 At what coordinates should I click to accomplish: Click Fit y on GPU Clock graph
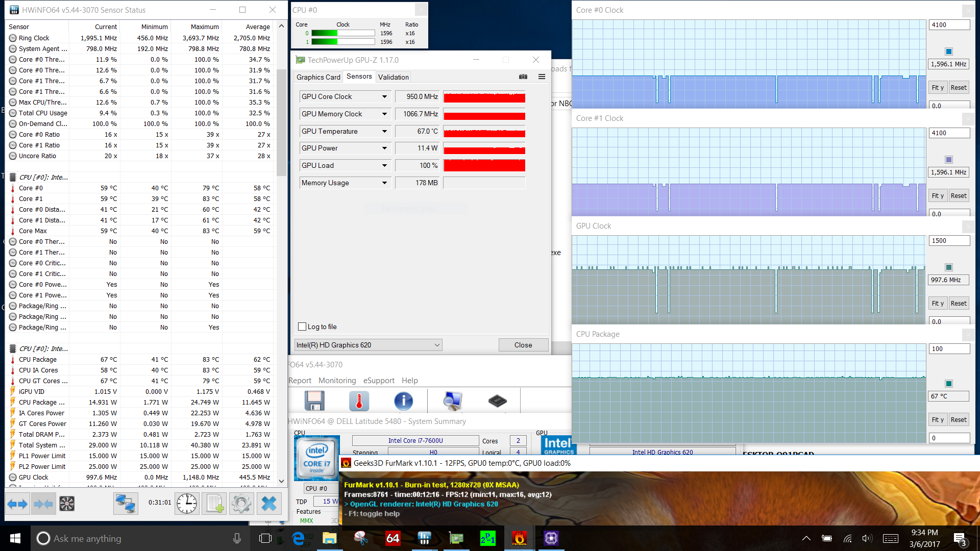[x=938, y=304]
